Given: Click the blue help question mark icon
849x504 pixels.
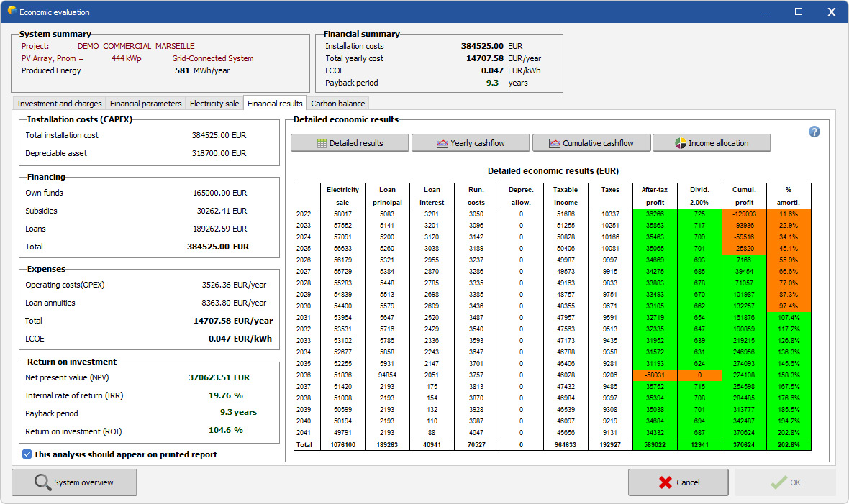Looking at the screenshot, I should pyautogui.click(x=814, y=132).
